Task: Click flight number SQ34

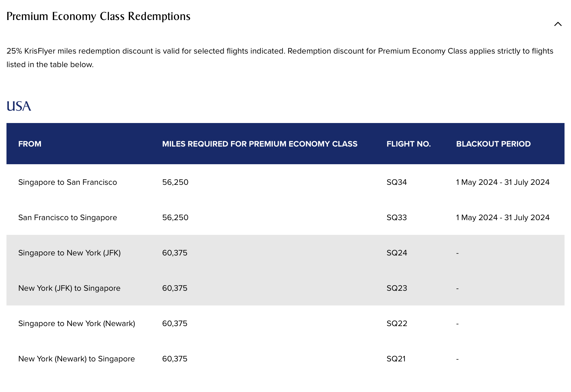Action: tap(396, 182)
